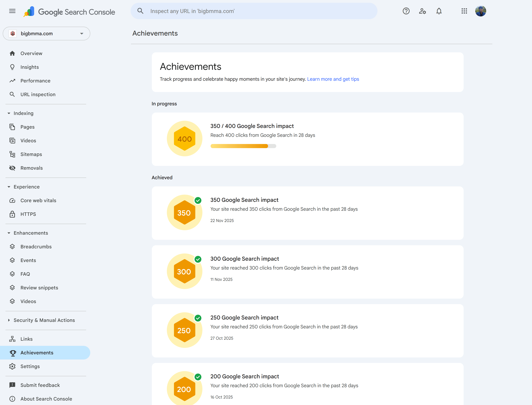Click the Core web vitals gauge icon
This screenshot has height=405, width=532.
coord(12,201)
